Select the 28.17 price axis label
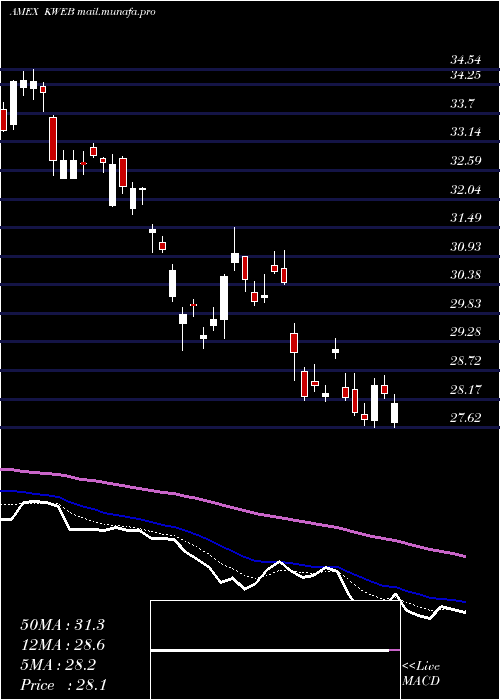 [464, 390]
